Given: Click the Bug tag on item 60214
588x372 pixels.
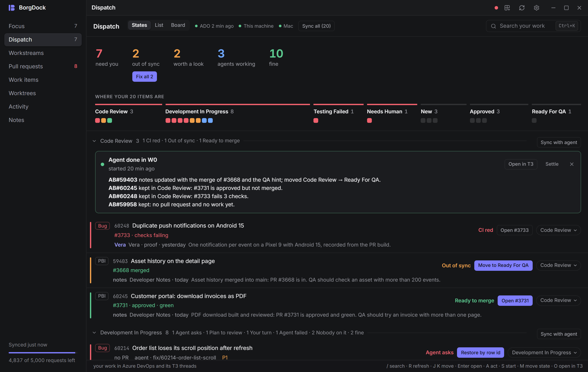Looking at the screenshot, I should [x=102, y=348].
